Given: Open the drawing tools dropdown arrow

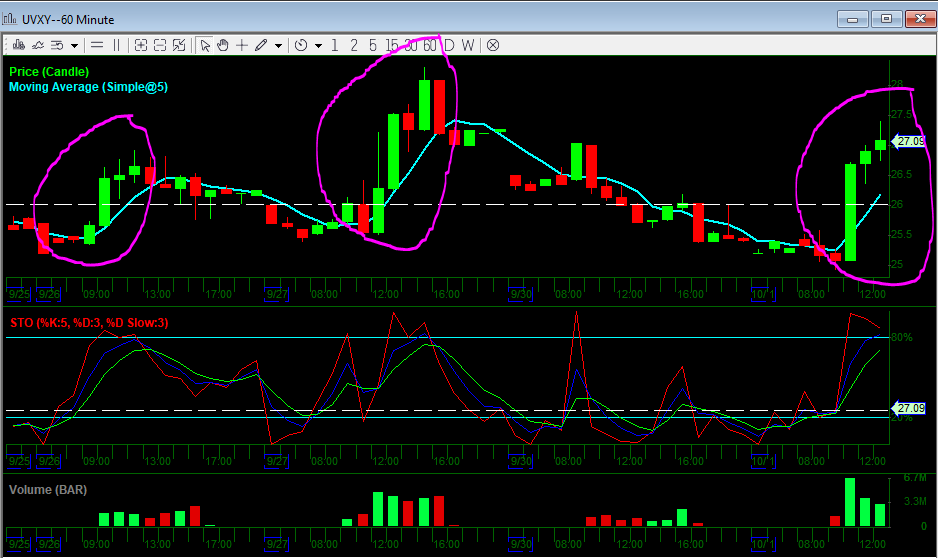Looking at the screenshot, I should (x=278, y=45).
